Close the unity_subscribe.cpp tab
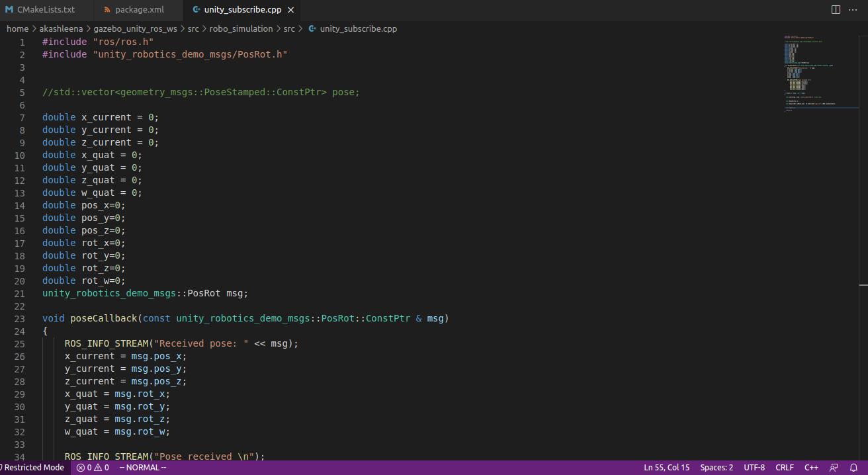Screen dimensions: 868x475 pos(290,9)
